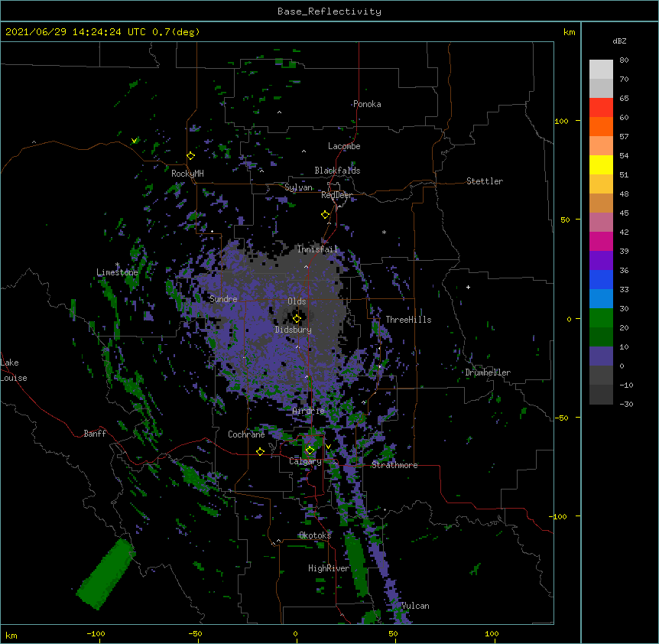
Task: Click the Lake Louise label
Action: [14, 370]
